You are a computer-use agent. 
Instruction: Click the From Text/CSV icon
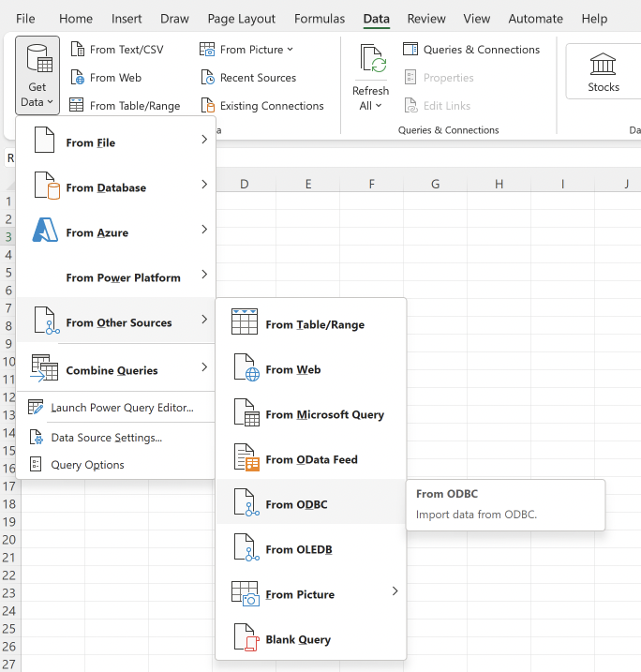pos(78,50)
